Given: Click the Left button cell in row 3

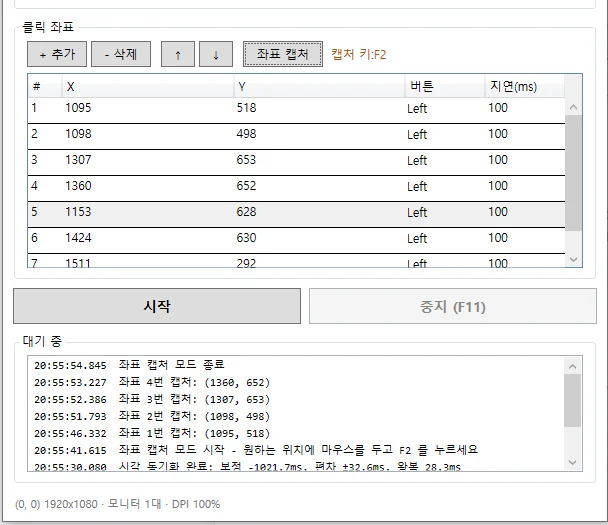Looking at the screenshot, I should pos(417,161).
